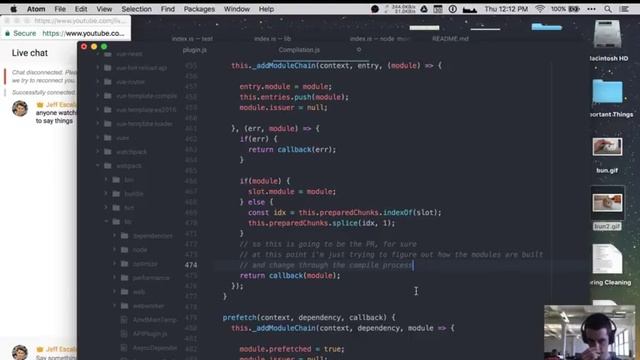Viewport: 640px width, 360px height.
Task: Click the clock showing Thu 12:12 PM
Action: [x=506, y=9]
